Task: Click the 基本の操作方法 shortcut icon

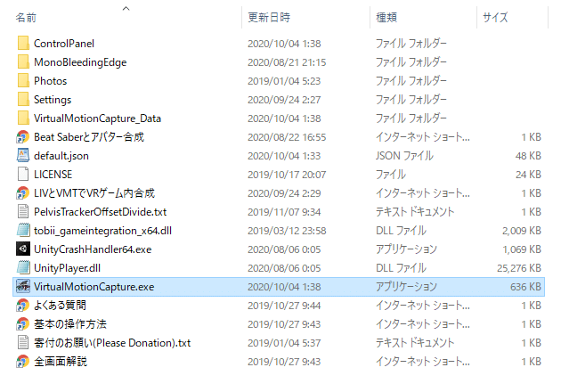Action: (x=23, y=324)
